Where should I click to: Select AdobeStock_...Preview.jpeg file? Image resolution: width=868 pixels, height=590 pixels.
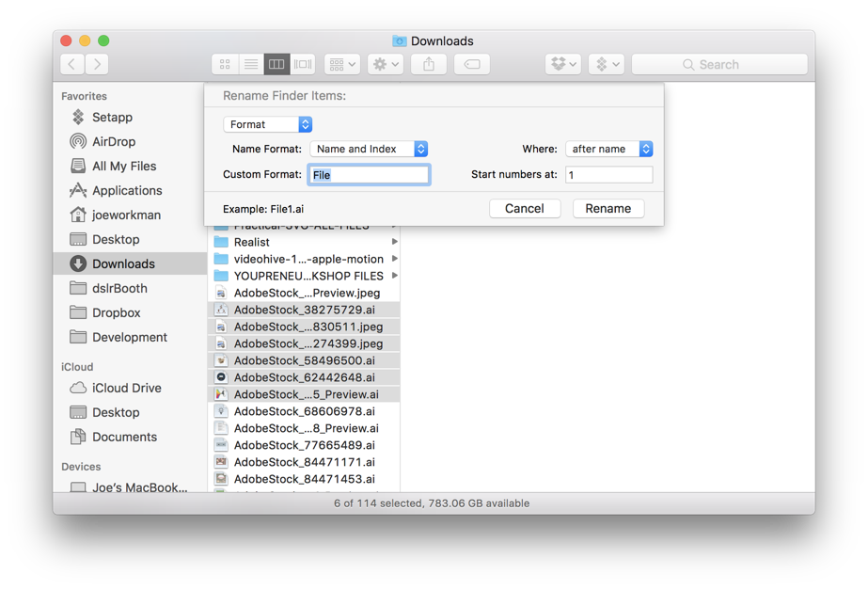(305, 293)
